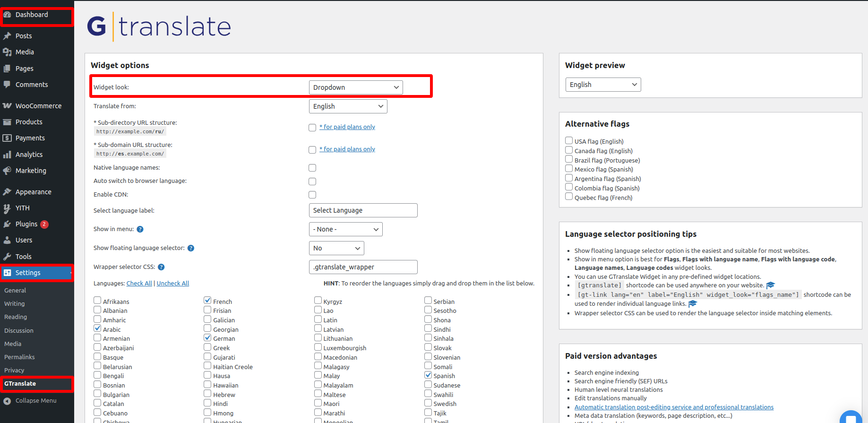
Task: Click the floating language selector help icon
Action: [x=191, y=248]
